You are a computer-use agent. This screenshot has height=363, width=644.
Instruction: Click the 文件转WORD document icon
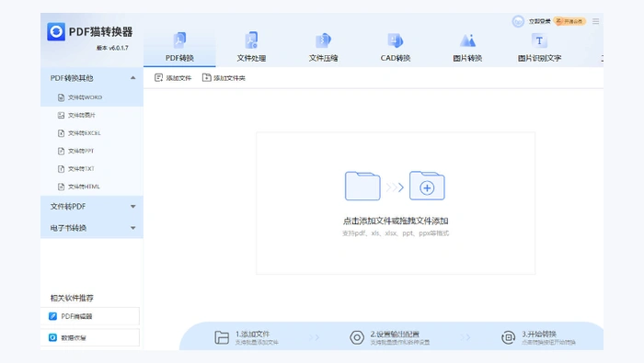[x=61, y=97]
